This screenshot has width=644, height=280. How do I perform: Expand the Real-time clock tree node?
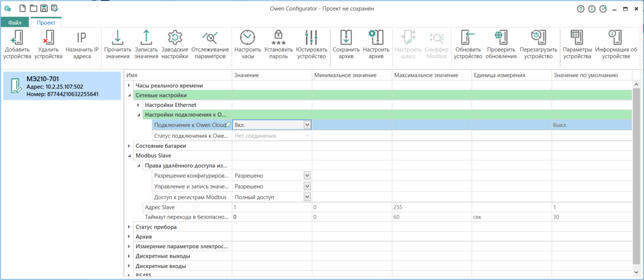pyautogui.click(x=129, y=86)
